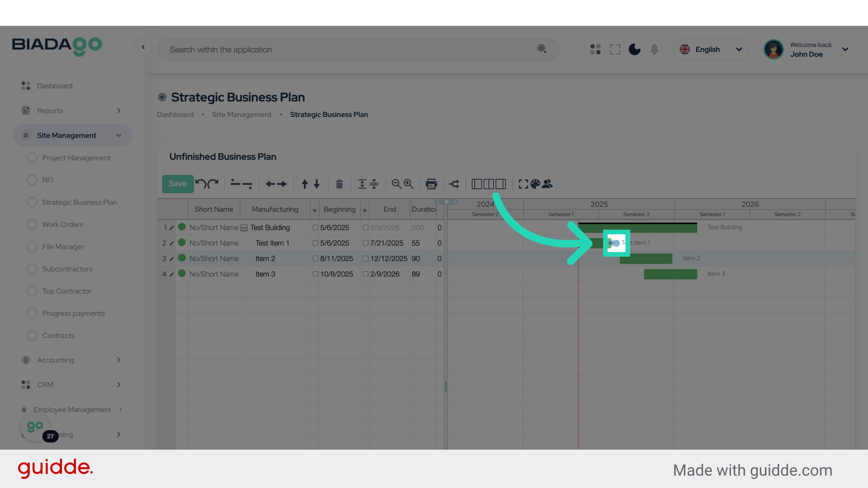The image size is (868, 488).
Task: Open the English language dropdown
Action: point(711,49)
